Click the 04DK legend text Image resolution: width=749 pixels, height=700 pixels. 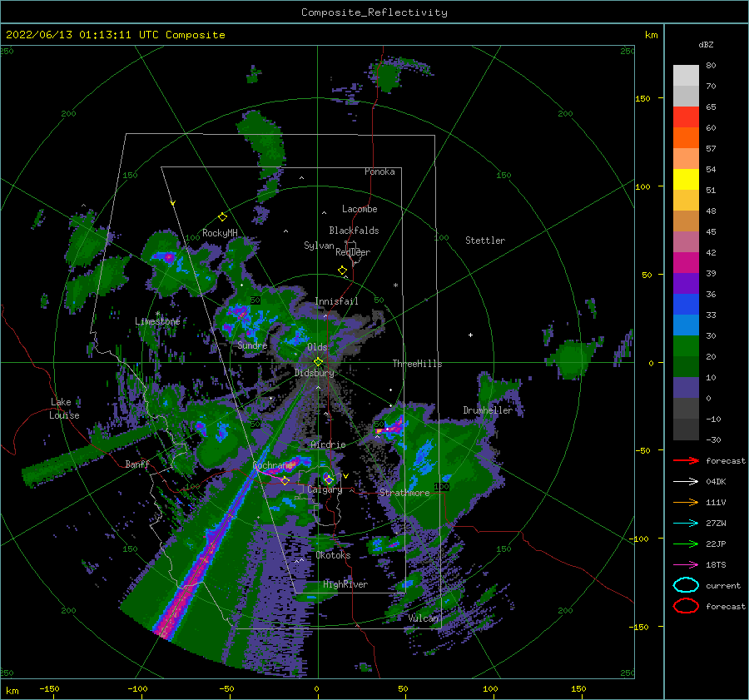tap(716, 482)
